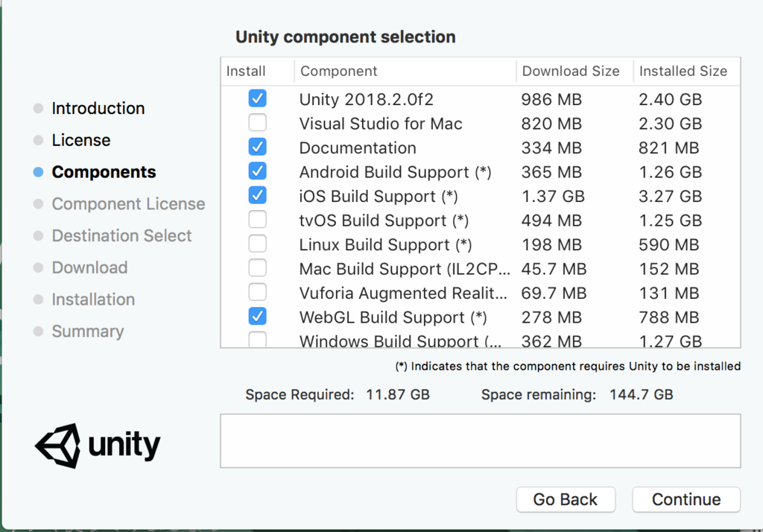
Task: Click the Go Back button
Action: [x=566, y=499]
